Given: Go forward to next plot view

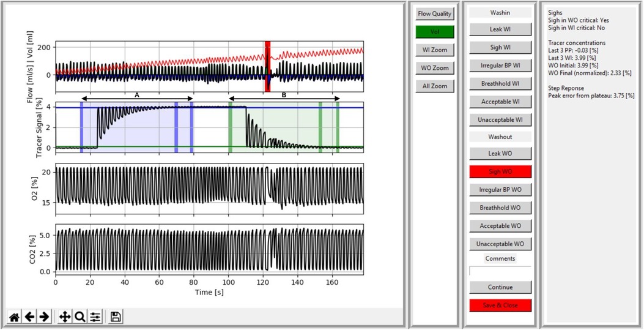Looking at the screenshot, I should click(x=44, y=317).
